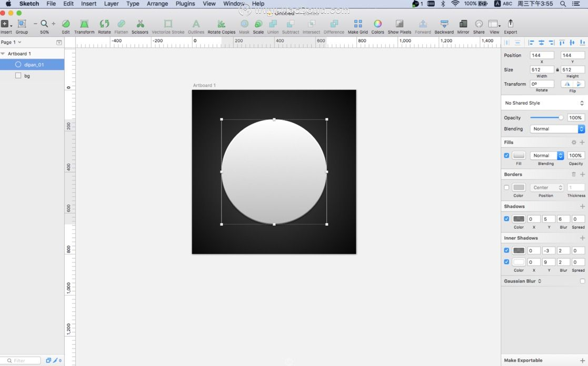588x366 pixels.
Task: Click the Export toolbar icon
Action: coord(511,24)
